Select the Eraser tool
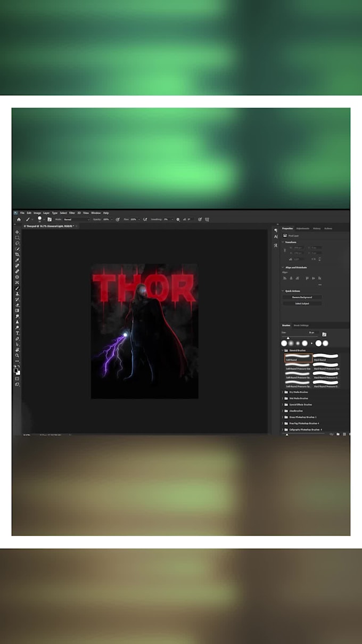The image size is (362, 644). click(x=17, y=305)
